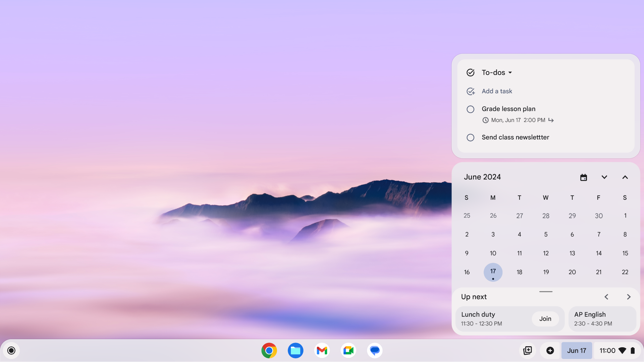Open Gmail from the shelf
Screen dimensions: 644x362
click(x=322, y=350)
